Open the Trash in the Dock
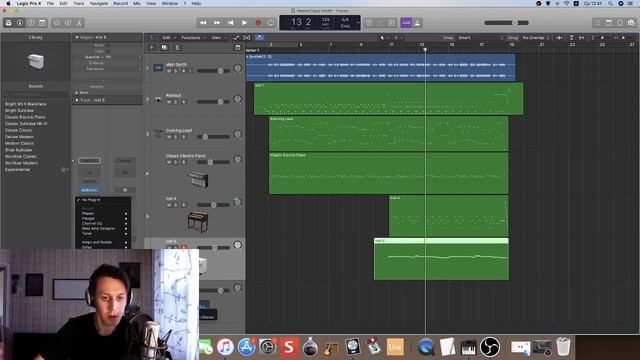The height and width of the screenshot is (360, 640). coord(563,347)
